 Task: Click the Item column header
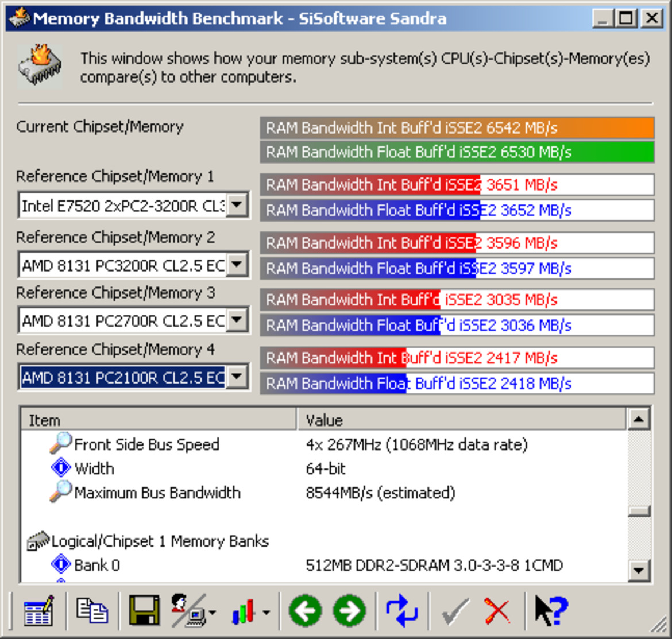coord(159,420)
